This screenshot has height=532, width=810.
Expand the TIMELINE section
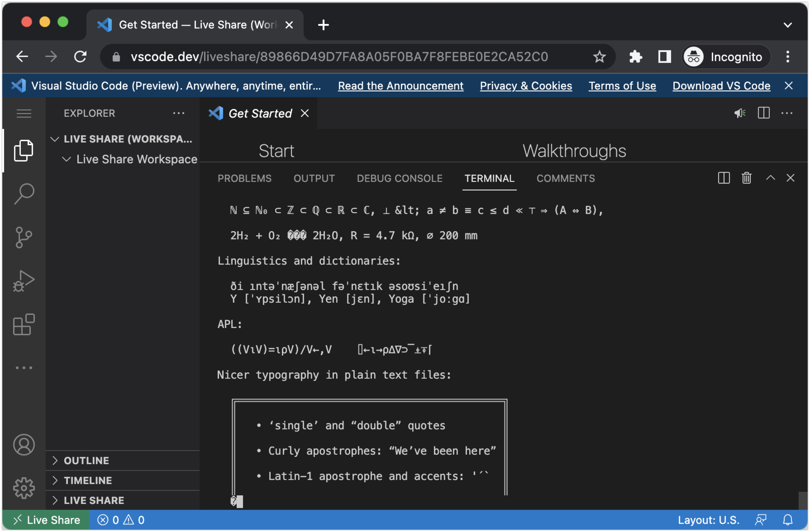point(88,480)
